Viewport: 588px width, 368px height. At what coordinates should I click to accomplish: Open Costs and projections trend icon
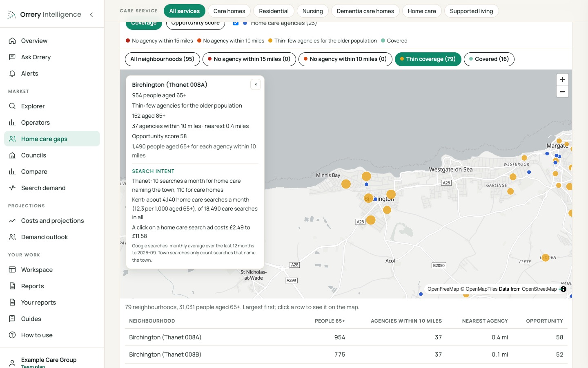(12, 221)
